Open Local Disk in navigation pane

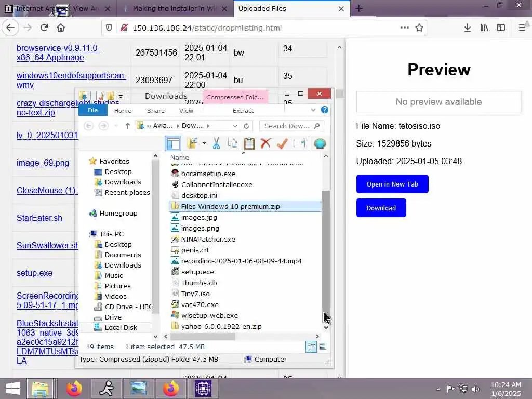pyautogui.click(x=121, y=327)
